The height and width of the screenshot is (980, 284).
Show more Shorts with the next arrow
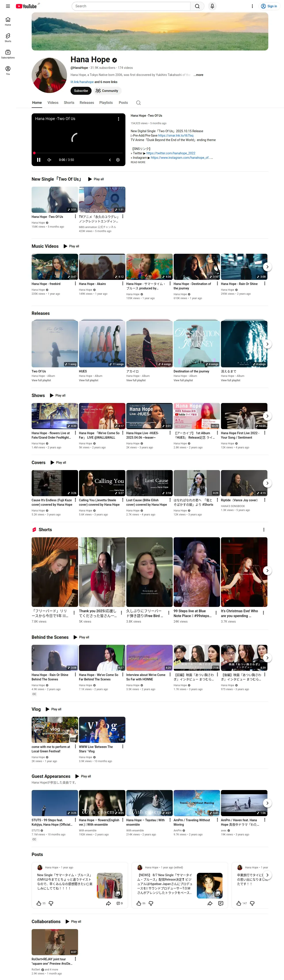(267, 571)
